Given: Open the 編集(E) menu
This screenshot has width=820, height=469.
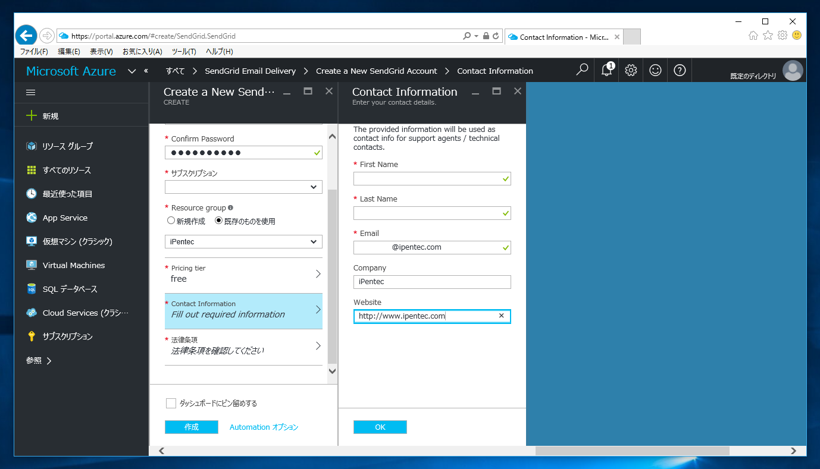Looking at the screenshot, I should point(69,52).
